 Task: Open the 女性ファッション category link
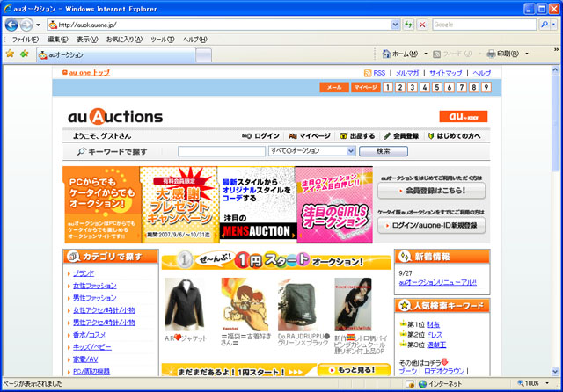(95, 286)
